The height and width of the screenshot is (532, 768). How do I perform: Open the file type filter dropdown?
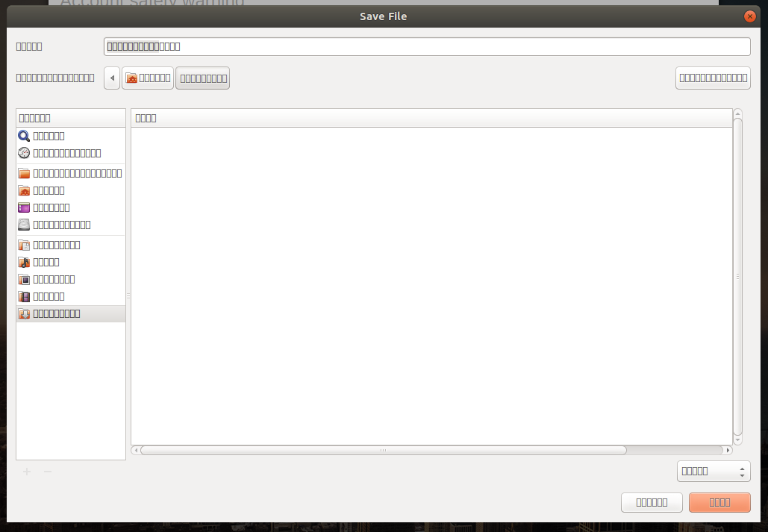pyautogui.click(x=714, y=472)
